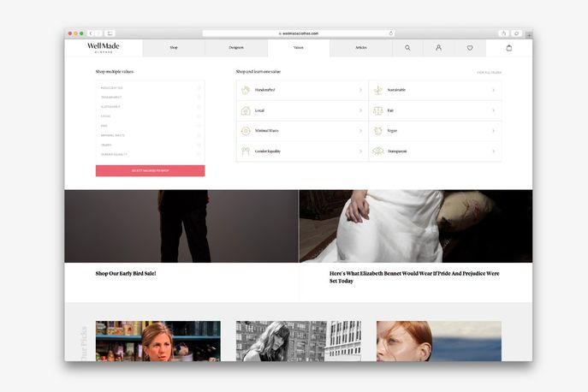This screenshot has width=588, height=392.
Task: Click the Handcrafted hand icon
Action: [246, 90]
